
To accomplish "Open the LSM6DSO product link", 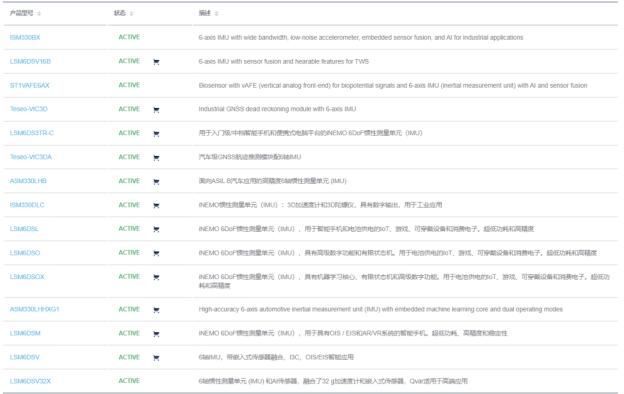I will click(x=25, y=253).
